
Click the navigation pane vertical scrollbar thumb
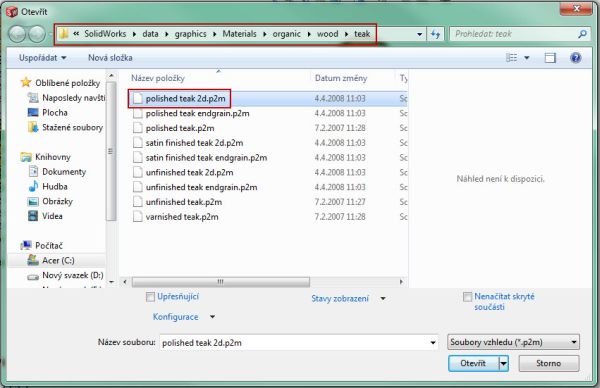[111, 151]
